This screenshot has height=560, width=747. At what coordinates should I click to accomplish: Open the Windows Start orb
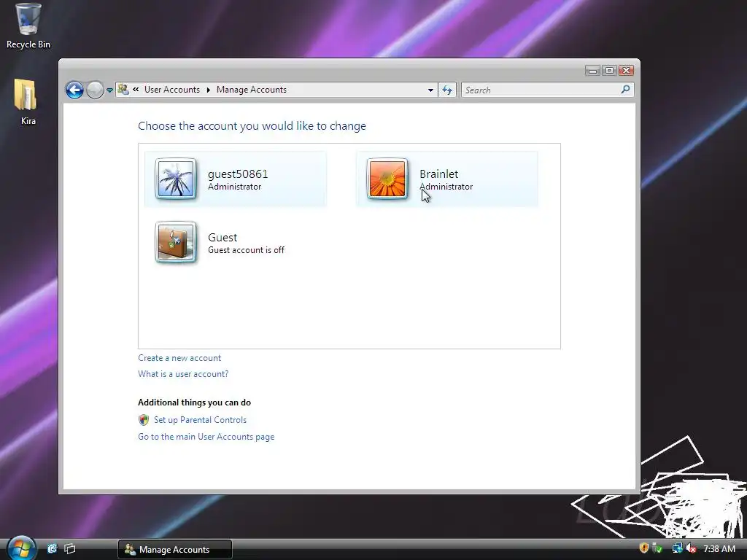21,548
